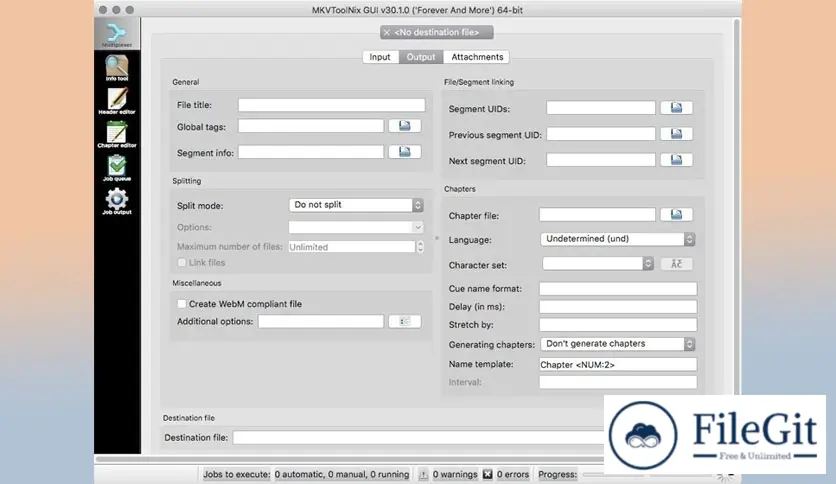The width and height of the screenshot is (836, 484).
Task: Open the Job output view
Action: [x=117, y=201]
